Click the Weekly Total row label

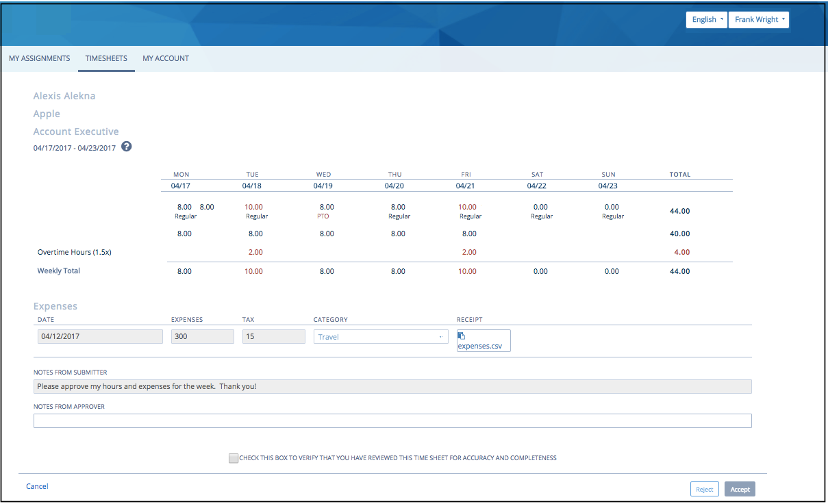(59, 270)
